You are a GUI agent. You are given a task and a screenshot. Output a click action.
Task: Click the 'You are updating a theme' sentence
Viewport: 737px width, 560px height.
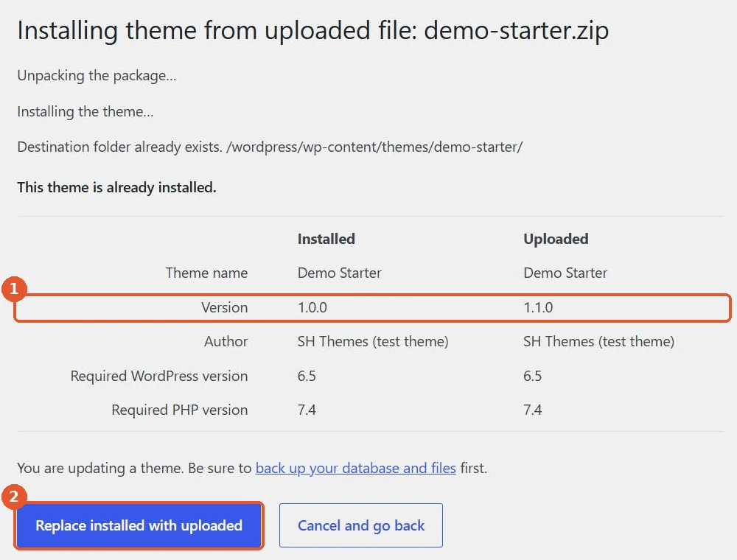click(x=252, y=468)
